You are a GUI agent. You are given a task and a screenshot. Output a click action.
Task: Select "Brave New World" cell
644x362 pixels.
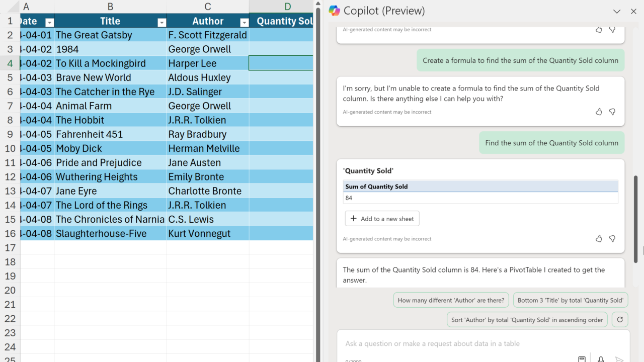pos(111,77)
